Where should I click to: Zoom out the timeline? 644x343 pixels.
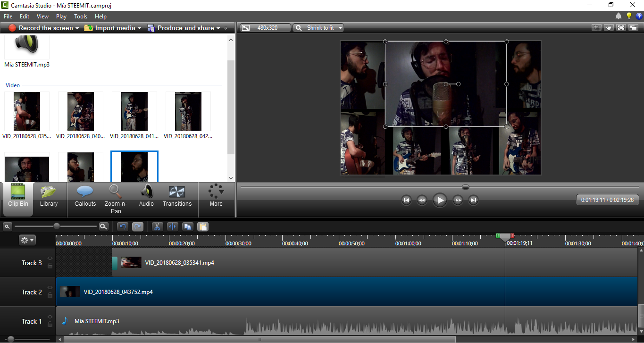pyautogui.click(x=8, y=226)
